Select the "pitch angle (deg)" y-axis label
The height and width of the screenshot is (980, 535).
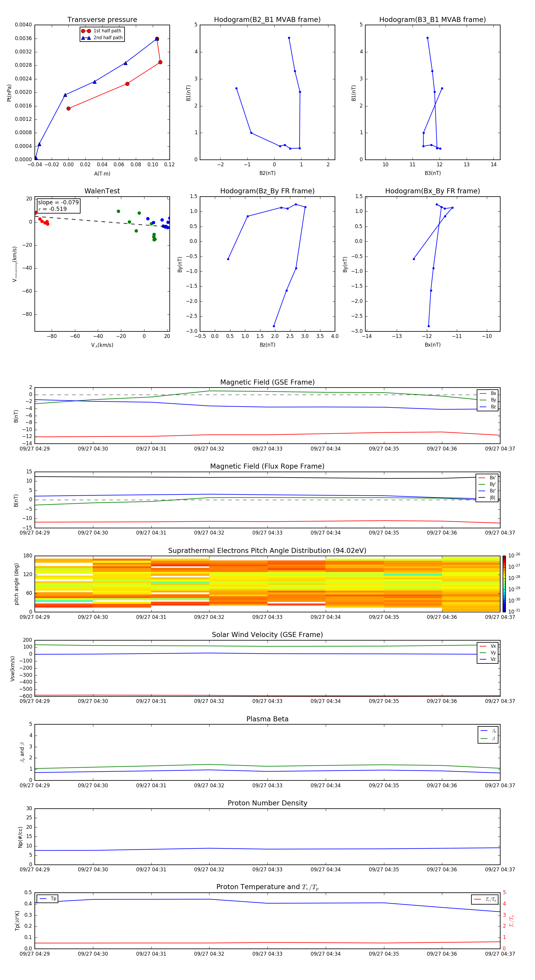[x=16, y=584]
